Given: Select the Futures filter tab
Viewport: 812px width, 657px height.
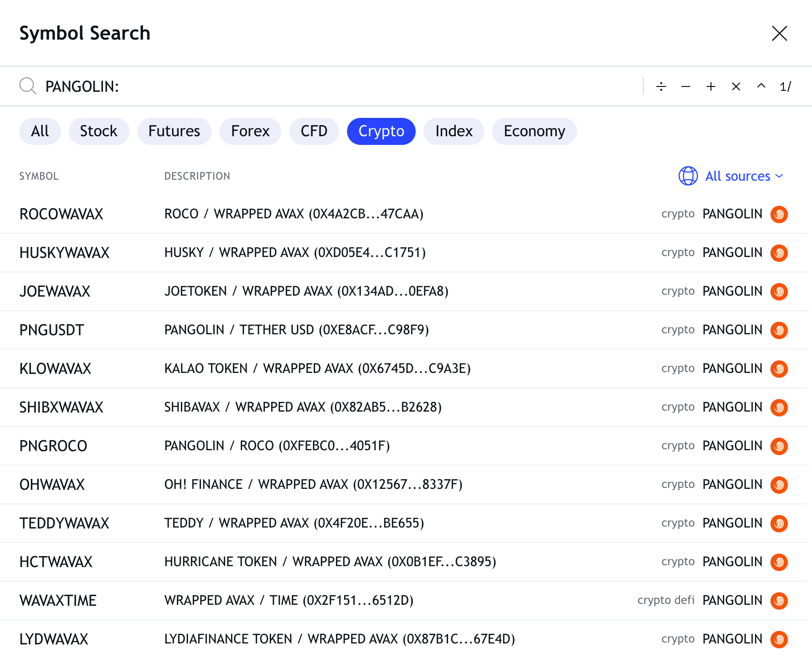Looking at the screenshot, I should (174, 131).
